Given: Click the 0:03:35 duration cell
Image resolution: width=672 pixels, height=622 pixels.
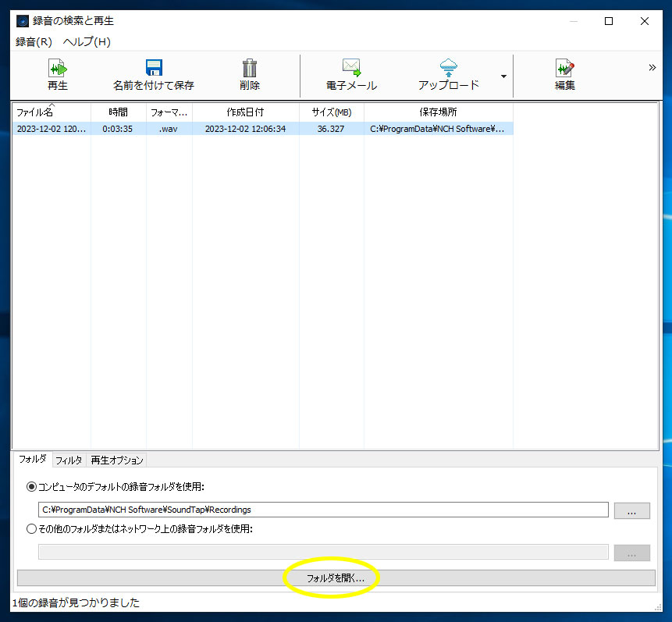Looking at the screenshot, I should point(117,129).
